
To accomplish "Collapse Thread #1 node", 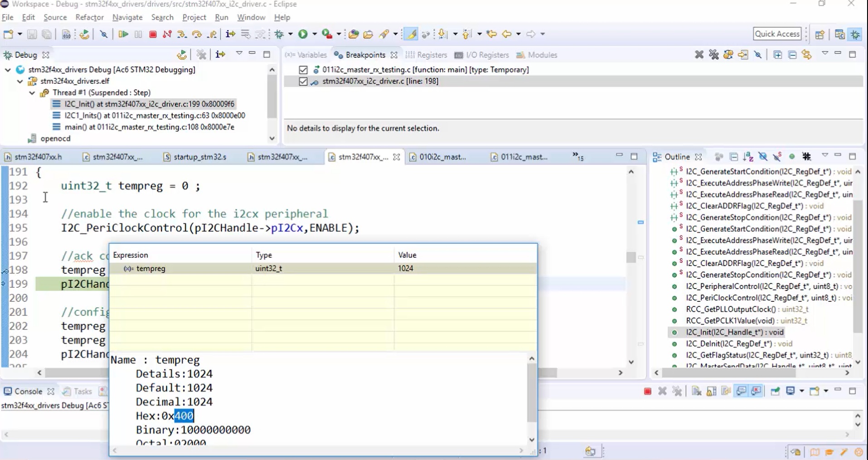I will 32,93.
